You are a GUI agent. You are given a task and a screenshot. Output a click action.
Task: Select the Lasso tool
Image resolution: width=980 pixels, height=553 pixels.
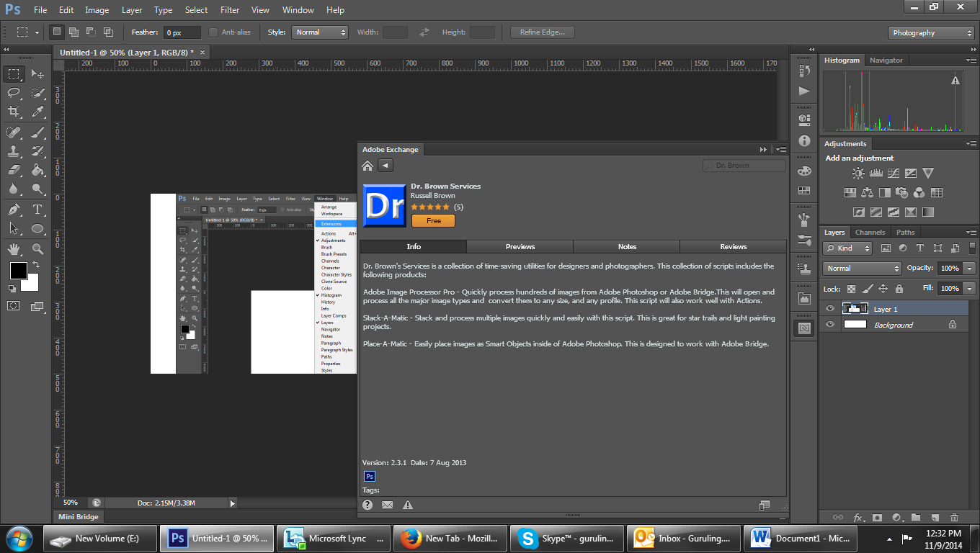[x=14, y=93]
